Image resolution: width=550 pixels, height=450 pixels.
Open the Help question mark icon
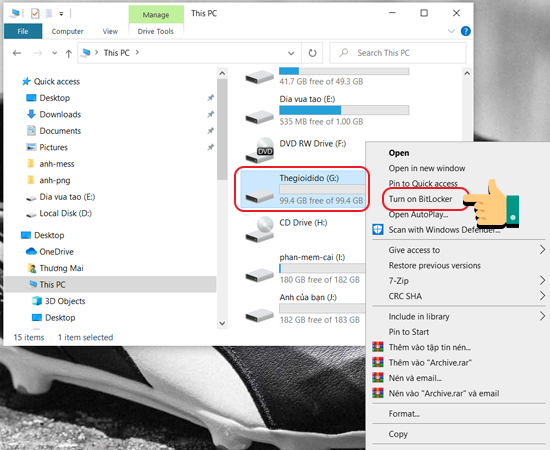coord(465,31)
